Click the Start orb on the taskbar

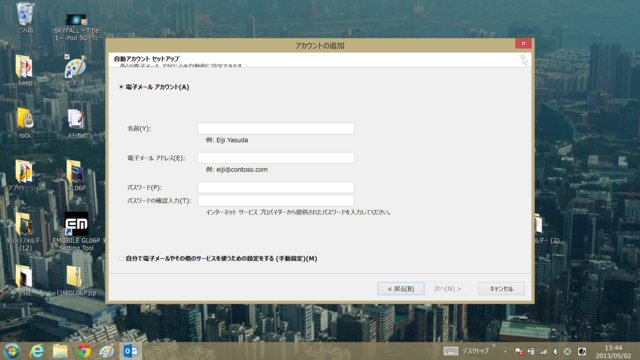[11, 351]
